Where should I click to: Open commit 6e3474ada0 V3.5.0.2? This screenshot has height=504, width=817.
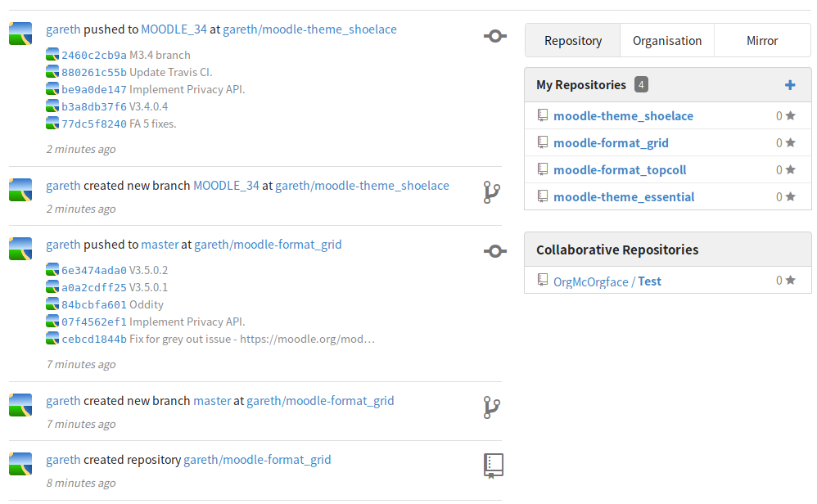point(94,270)
